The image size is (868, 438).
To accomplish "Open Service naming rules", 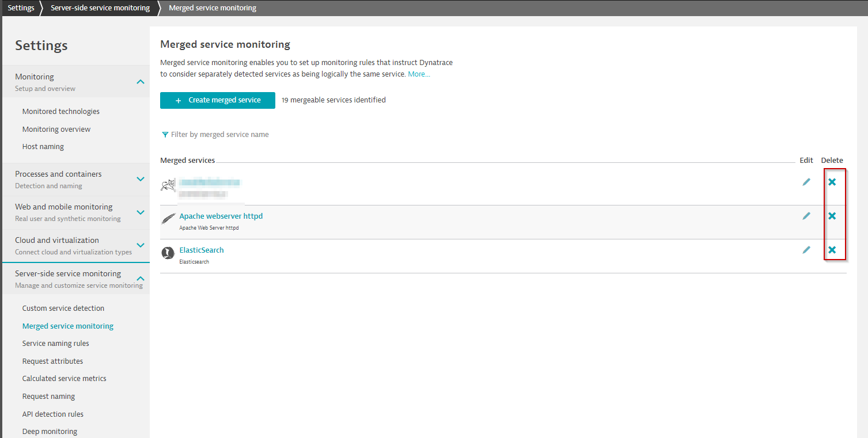I will tap(56, 344).
